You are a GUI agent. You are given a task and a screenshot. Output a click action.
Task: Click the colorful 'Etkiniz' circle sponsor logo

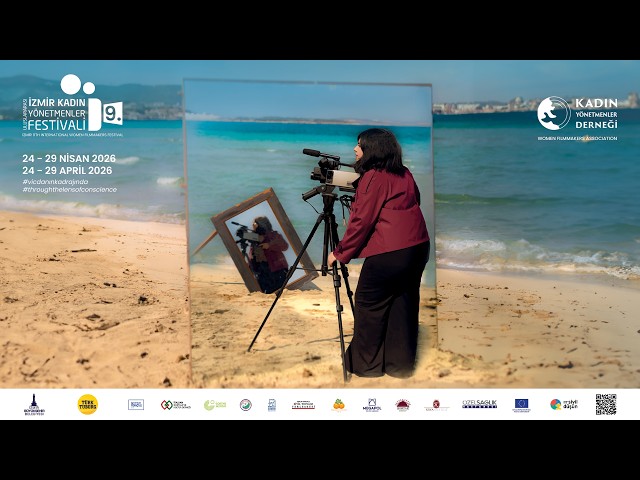(x=564, y=404)
